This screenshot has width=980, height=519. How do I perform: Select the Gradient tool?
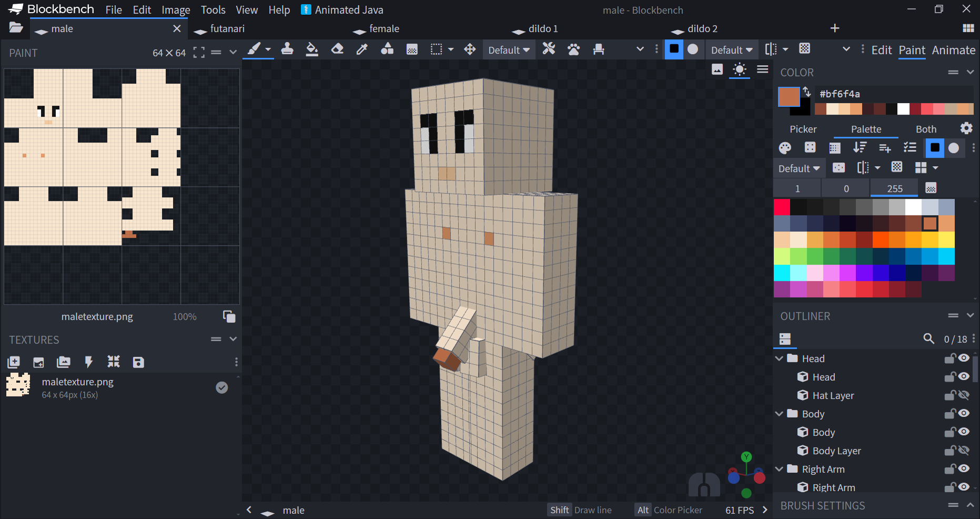pos(412,49)
